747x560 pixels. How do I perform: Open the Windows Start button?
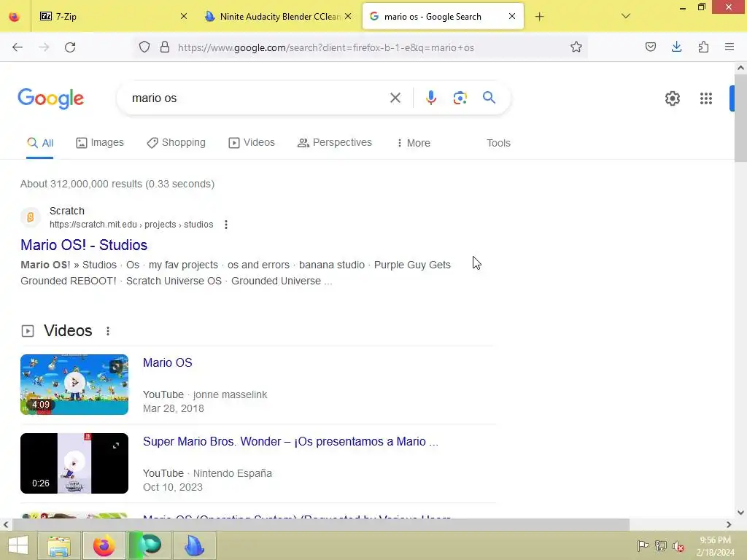coord(18,545)
